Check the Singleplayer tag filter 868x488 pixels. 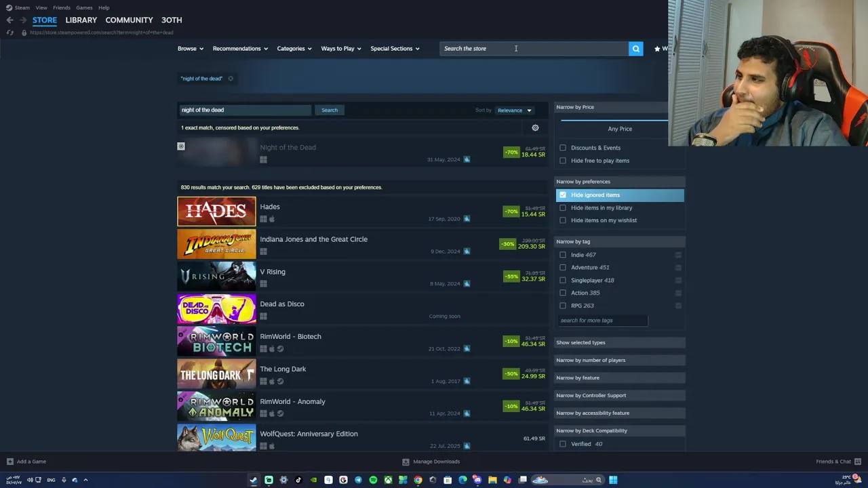(x=563, y=280)
